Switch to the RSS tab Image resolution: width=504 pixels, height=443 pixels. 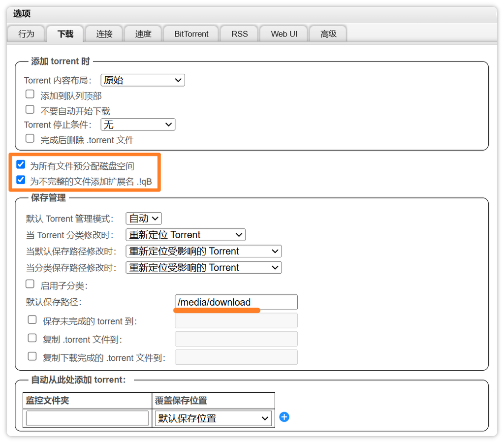(239, 33)
